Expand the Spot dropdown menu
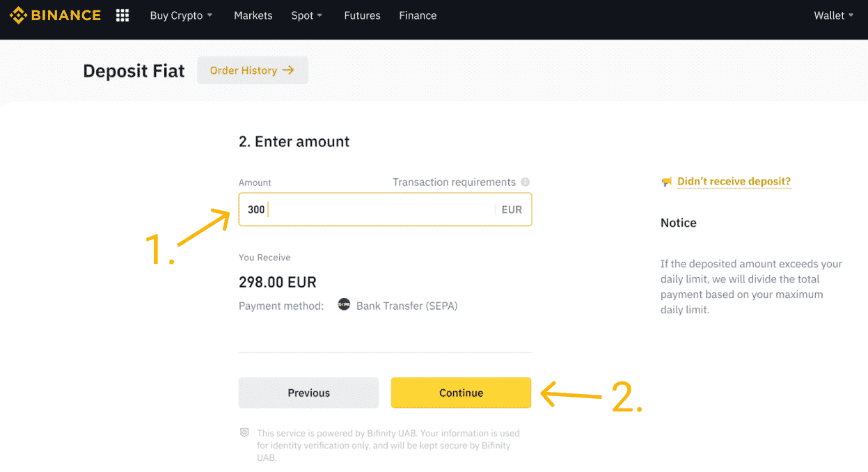Screen dimensions: 868x472 pos(307,15)
